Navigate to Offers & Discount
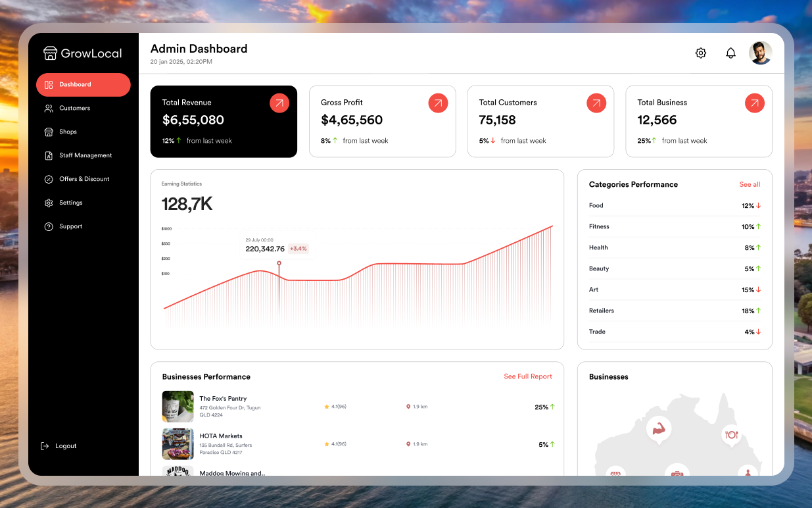The height and width of the screenshot is (508, 812). pyautogui.click(x=84, y=179)
